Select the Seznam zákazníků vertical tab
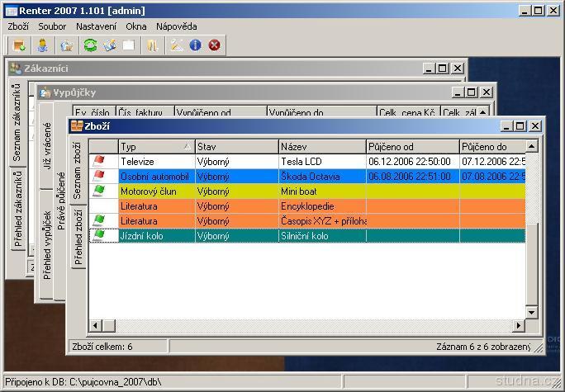This screenshot has width=565, height=392. [x=17, y=122]
